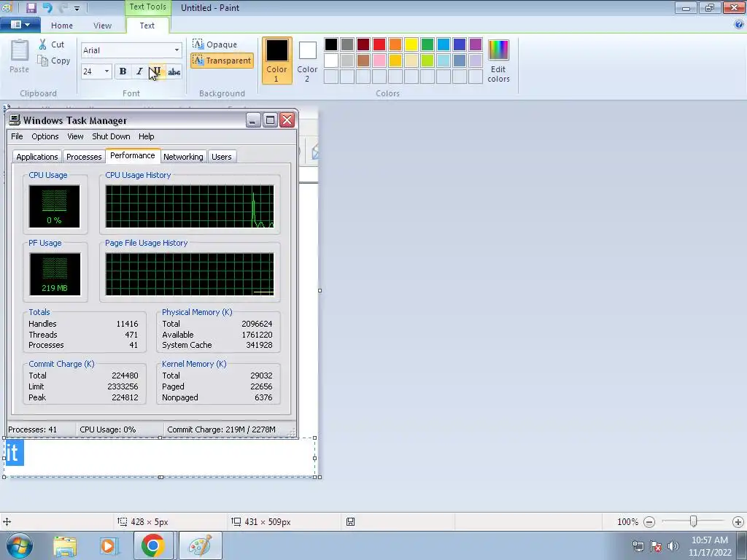Undo the last action via toolbar arrow
747x560 pixels.
47,7
